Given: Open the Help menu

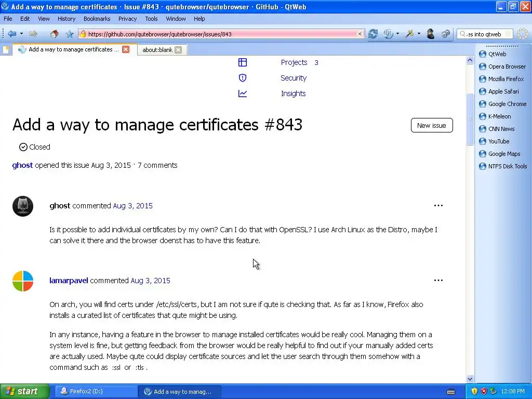Looking at the screenshot, I should pos(199,19).
